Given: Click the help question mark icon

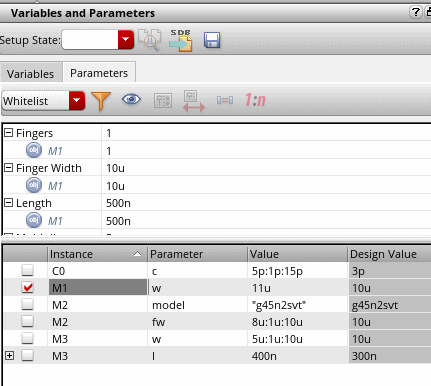Looking at the screenshot, I should [x=415, y=12].
